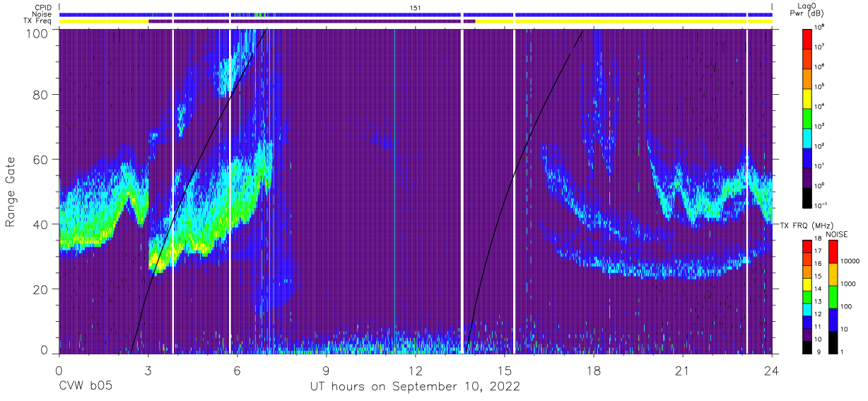Click the white data gap line near hour 15
The width and height of the screenshot is (868, 401).
tap(514, 191)
